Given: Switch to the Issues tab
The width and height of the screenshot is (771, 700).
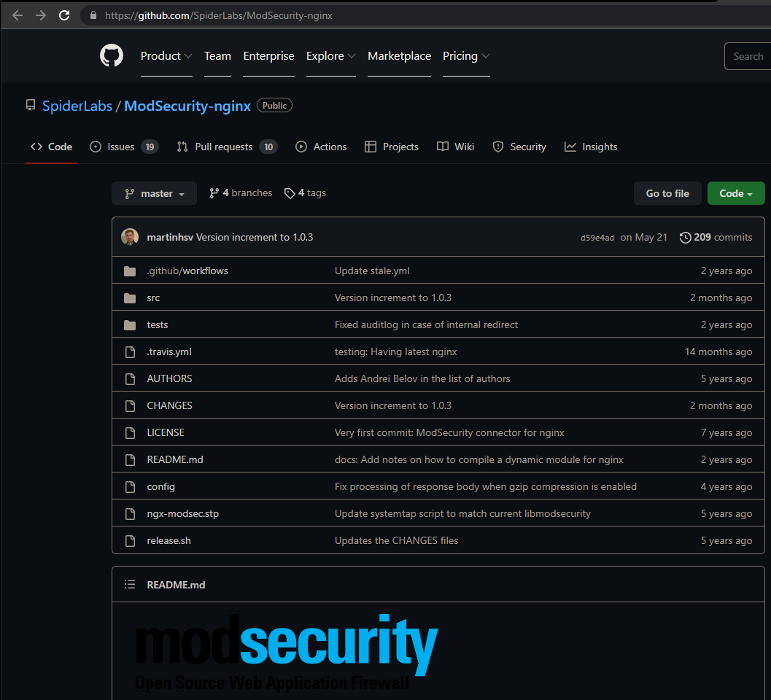Looking at the screenshot, I should click(124, 147).
